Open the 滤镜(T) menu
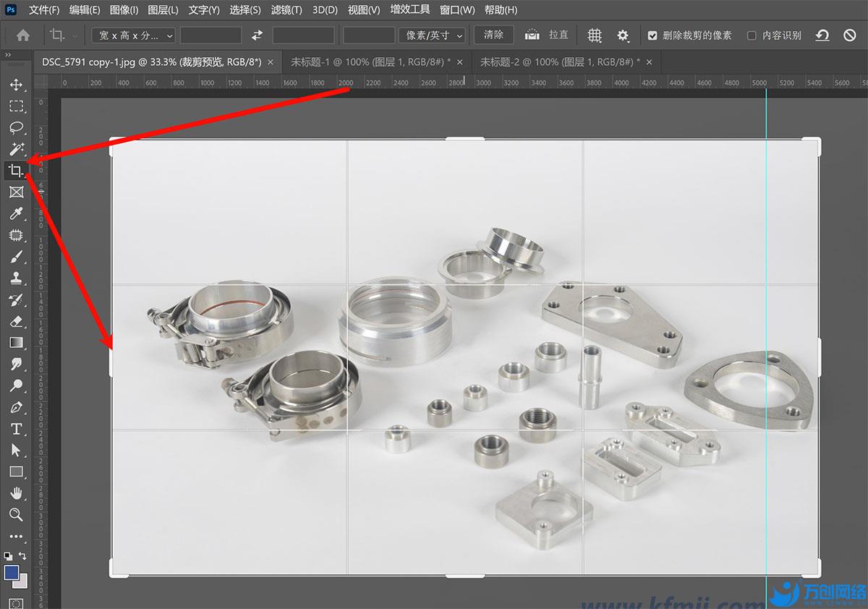 tap(286, 10)
